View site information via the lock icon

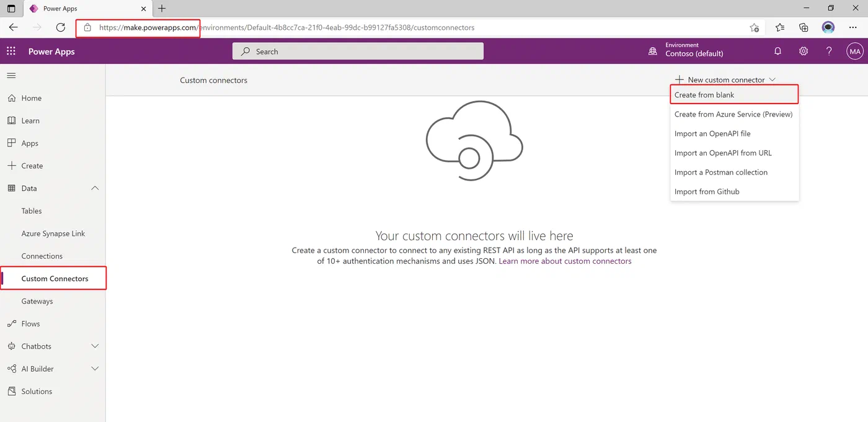tap(87, 27)
